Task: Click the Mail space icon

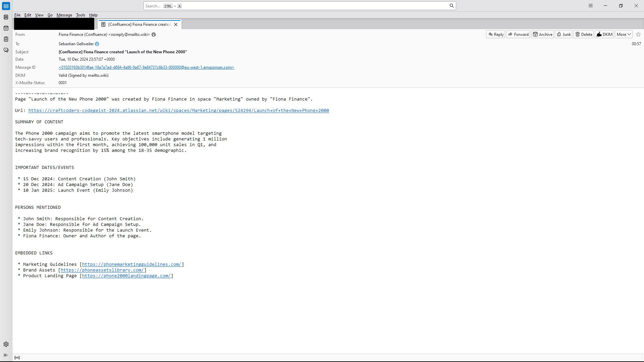Action: pyautogui.click(x=6, y=6)
